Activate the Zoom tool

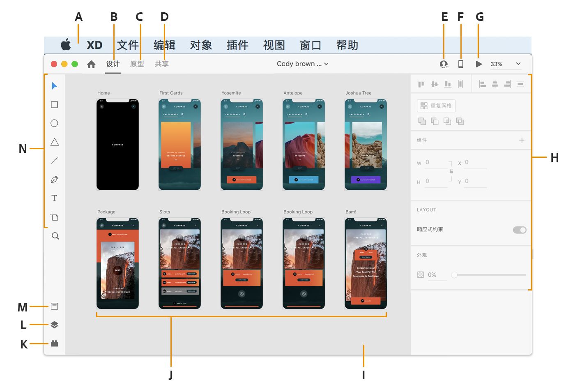(x=54, y=235)
